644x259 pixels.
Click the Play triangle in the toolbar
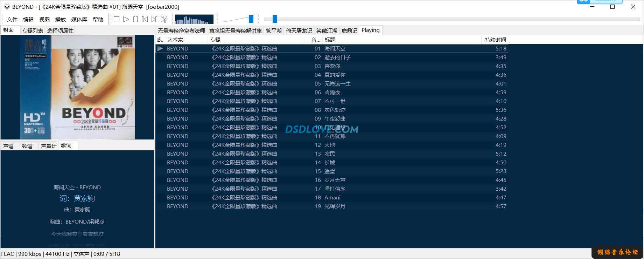tap(126, 19)
